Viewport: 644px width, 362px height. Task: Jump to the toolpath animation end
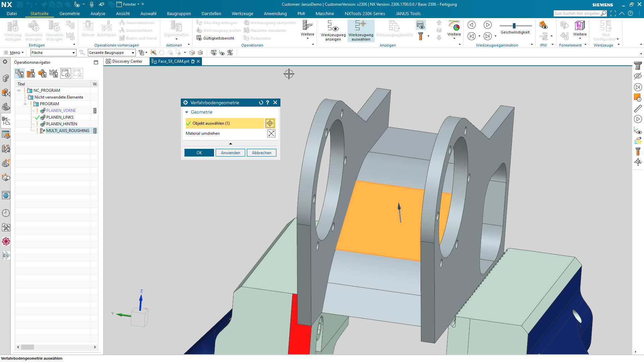tap(487, 36)
